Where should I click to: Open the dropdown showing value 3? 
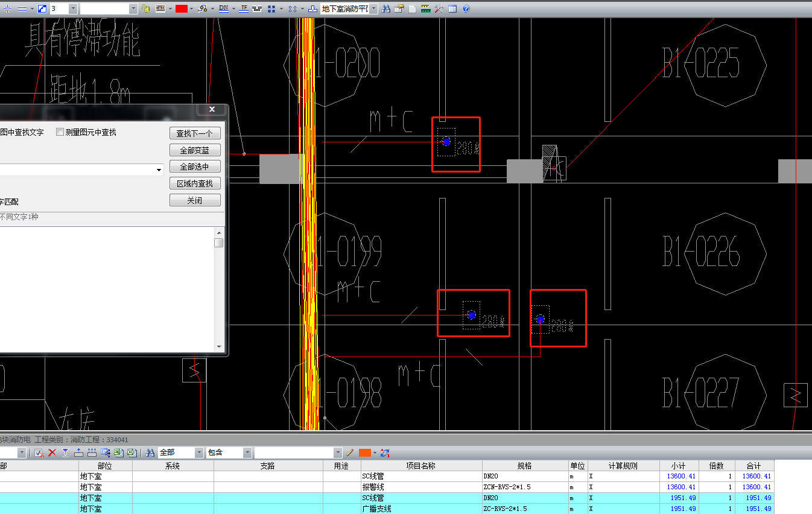pyautogui.click(x=73, y=8)
